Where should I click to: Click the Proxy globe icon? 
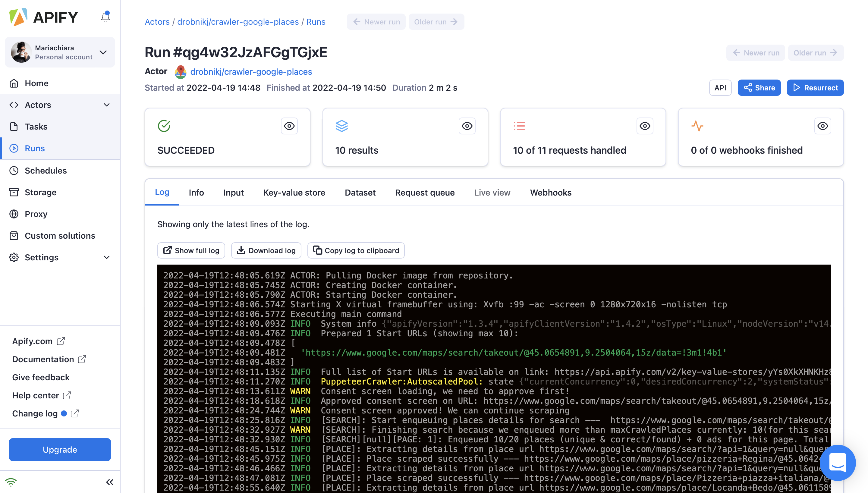tap(14, 214)
